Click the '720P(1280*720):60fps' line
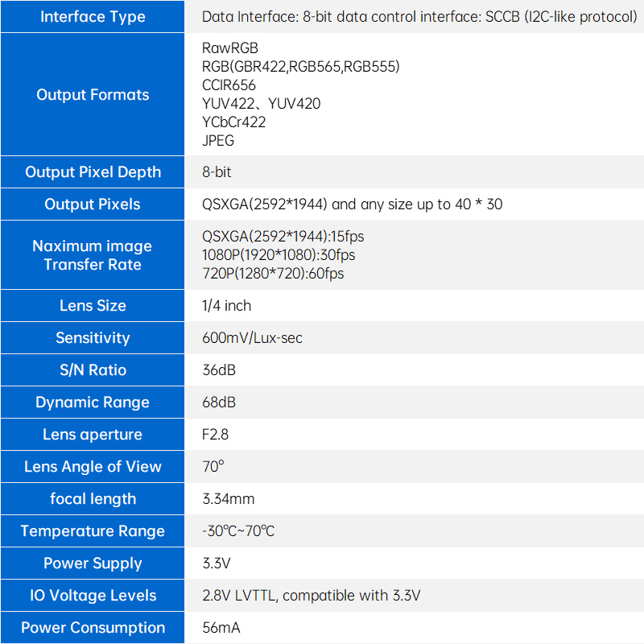 [x=273, y=274]
